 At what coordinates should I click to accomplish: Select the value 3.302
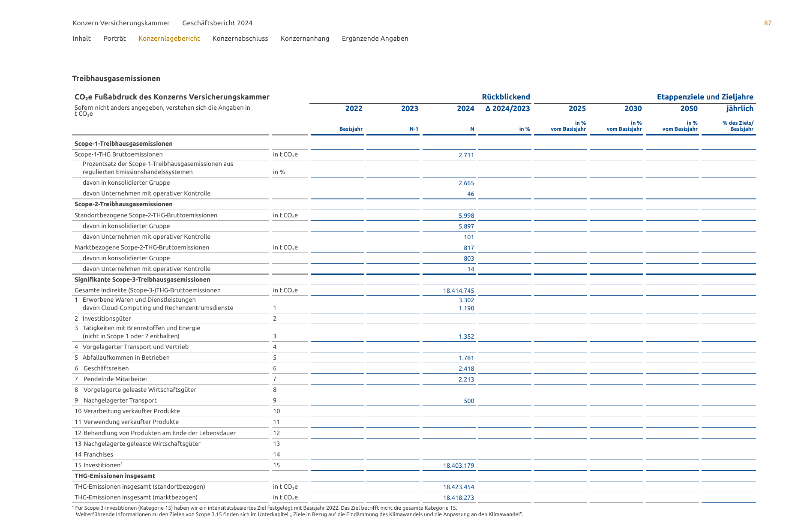point(466,300)
